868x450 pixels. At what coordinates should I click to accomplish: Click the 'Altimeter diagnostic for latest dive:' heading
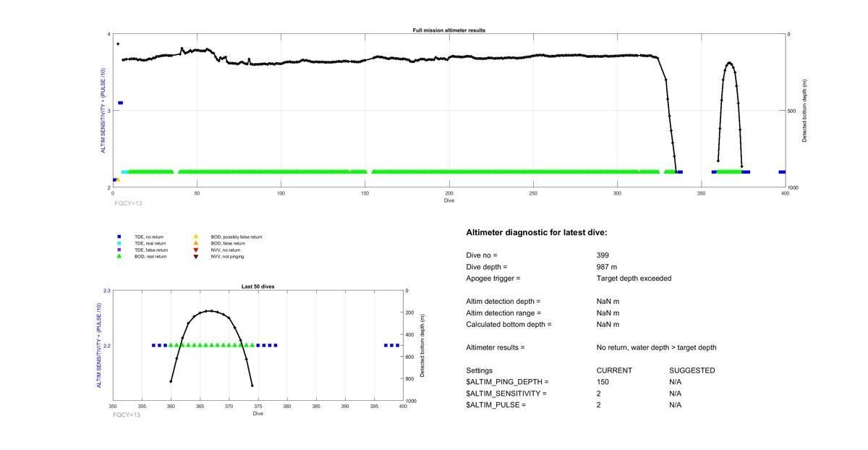537,233
